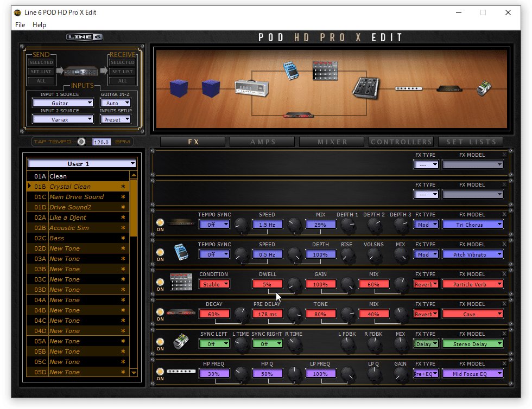
Task: Open the Inputs Setup Preset dropdown
Action: 115,119
